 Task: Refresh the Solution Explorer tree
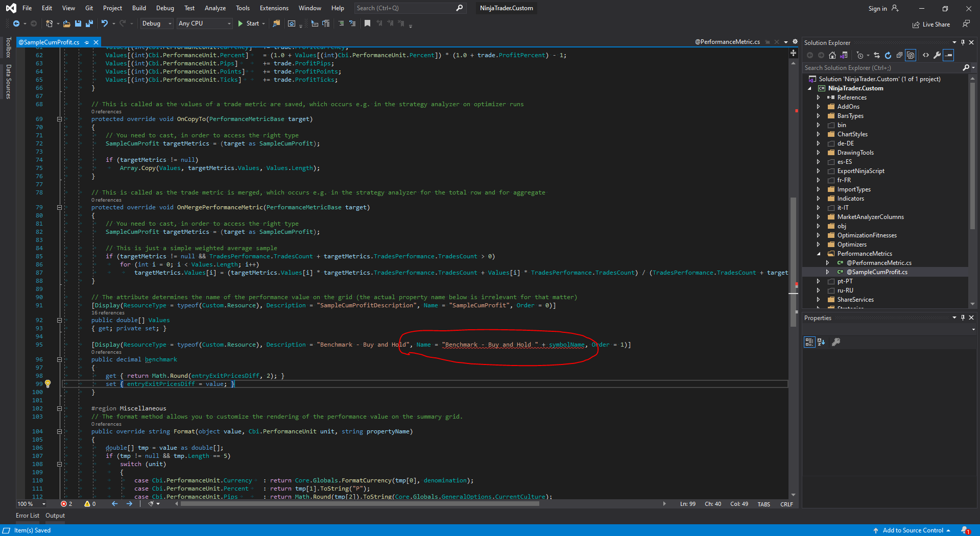[888, 55]
